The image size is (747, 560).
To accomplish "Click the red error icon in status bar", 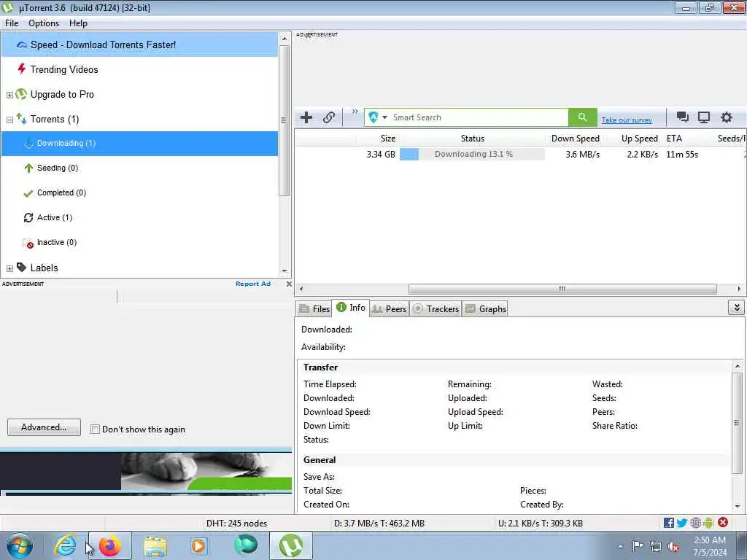I will point(723,522).
